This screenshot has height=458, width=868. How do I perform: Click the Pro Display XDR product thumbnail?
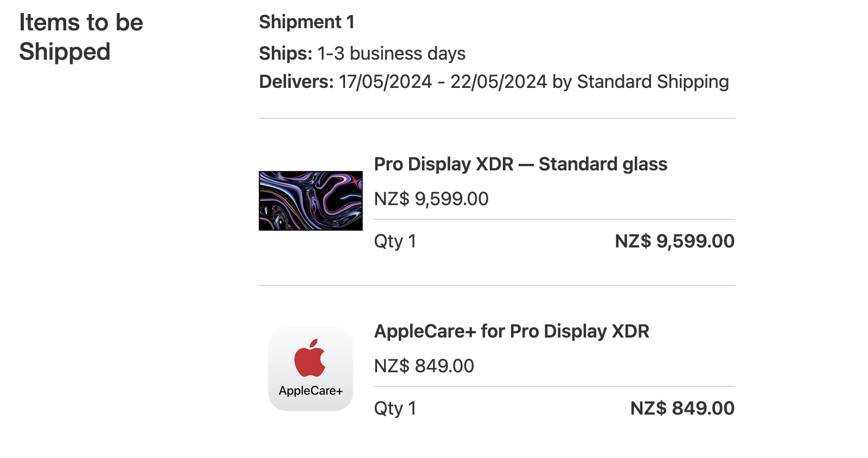click(310, 201)
